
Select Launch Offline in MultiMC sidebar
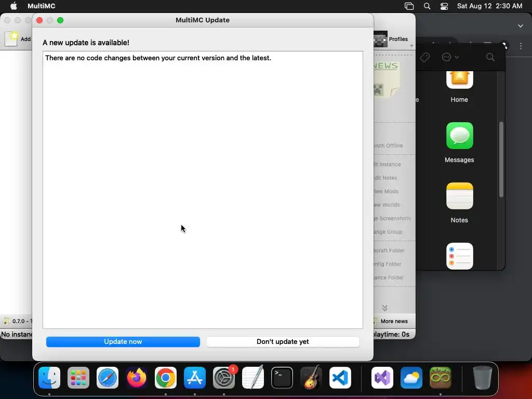click(388, 145)
